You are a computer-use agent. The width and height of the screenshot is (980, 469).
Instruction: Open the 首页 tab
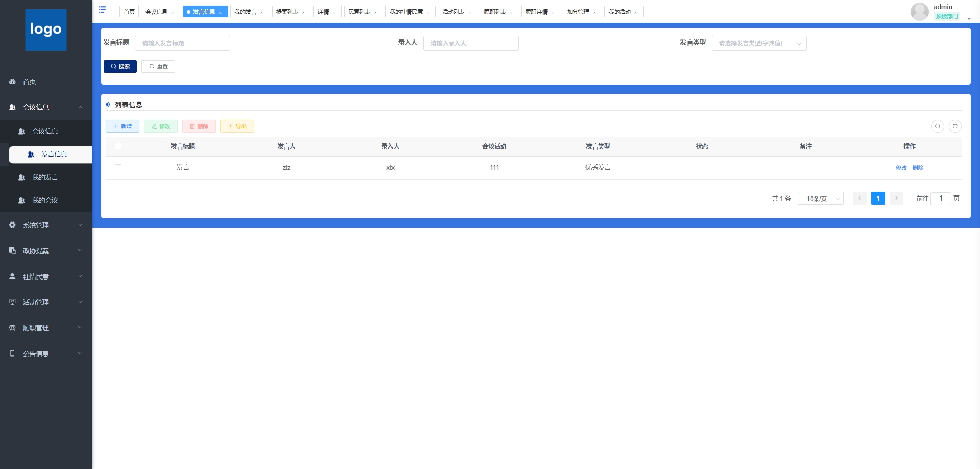click(x=129, y=12)
